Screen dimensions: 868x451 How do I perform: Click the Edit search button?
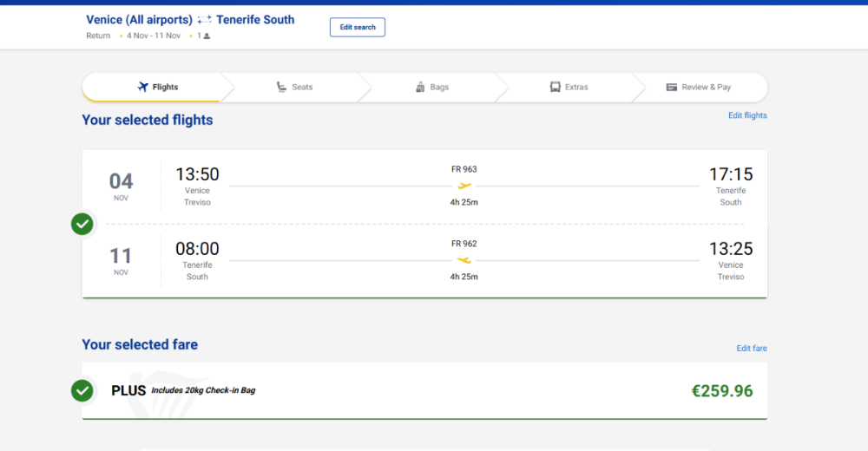[357, 27]
